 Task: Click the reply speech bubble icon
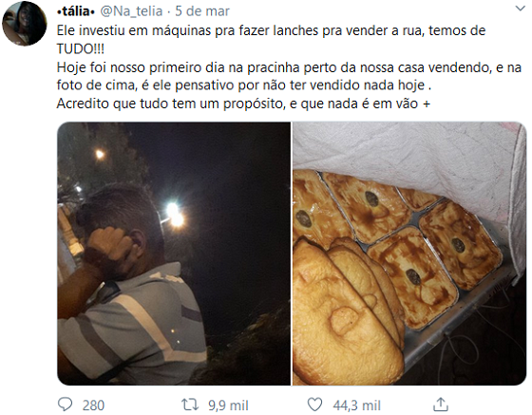[x=65, y=405]
